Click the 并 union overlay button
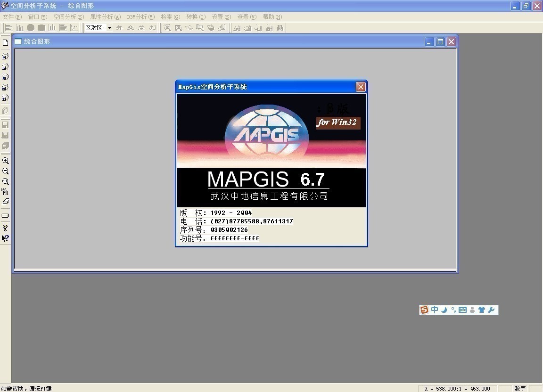543x392 pixels. [119, 28]
